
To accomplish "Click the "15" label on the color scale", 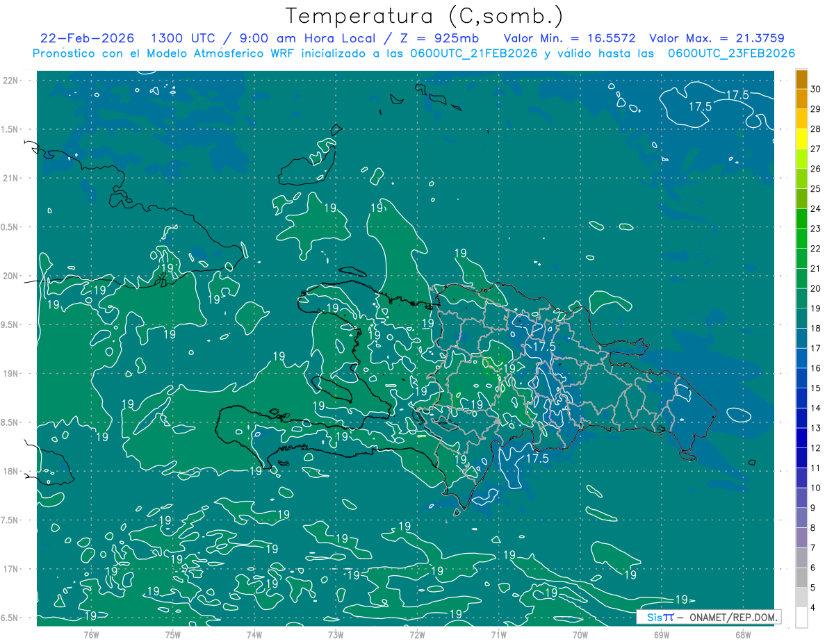I will click(816, 388).
